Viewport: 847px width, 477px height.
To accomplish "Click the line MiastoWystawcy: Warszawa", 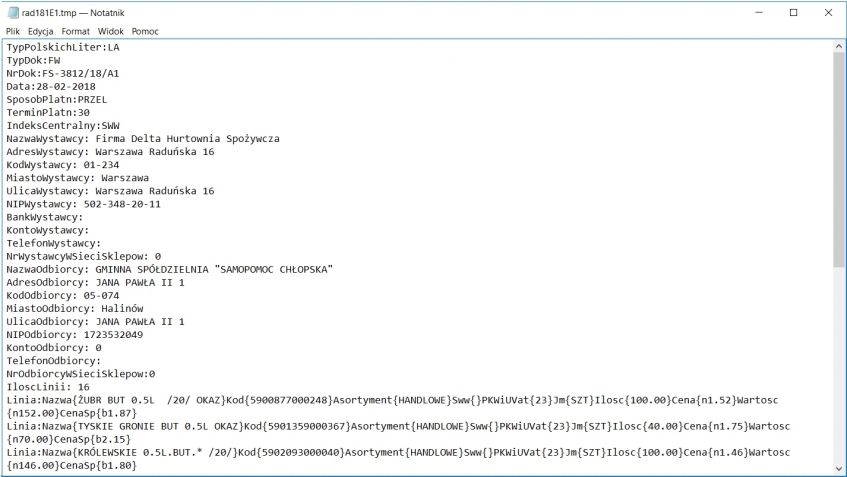I will pyautogui.click(x=78, y=178).
